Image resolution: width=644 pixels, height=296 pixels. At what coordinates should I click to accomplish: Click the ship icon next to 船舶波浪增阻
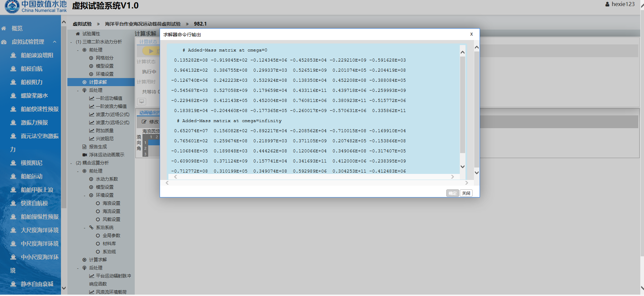pos(13,55)
